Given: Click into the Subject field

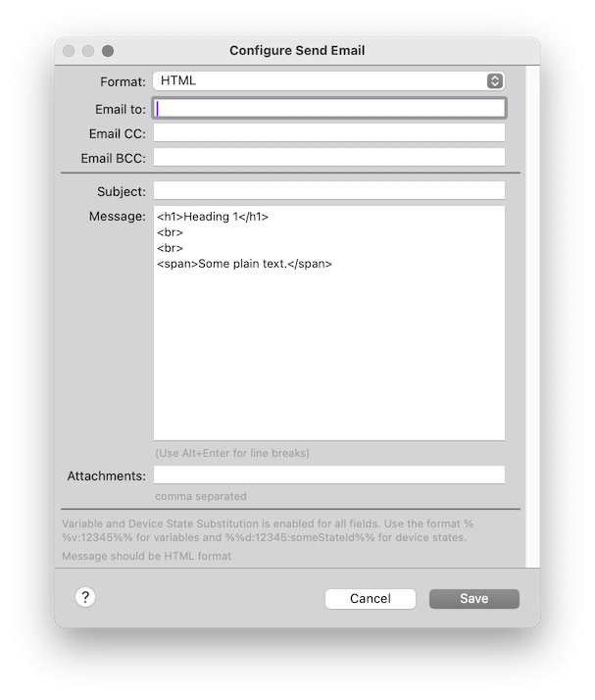Looking at the screenshot, I should point(329,190).
